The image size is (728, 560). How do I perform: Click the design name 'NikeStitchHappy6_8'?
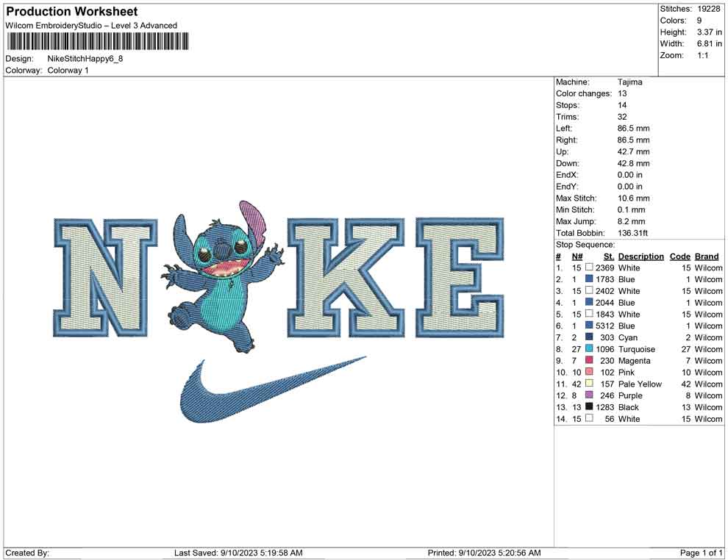click(85, 59)
